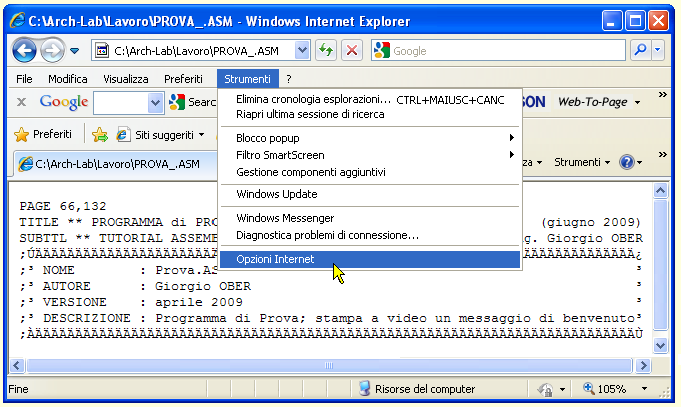Open the Visualizza menu

(x=126, y=79)
